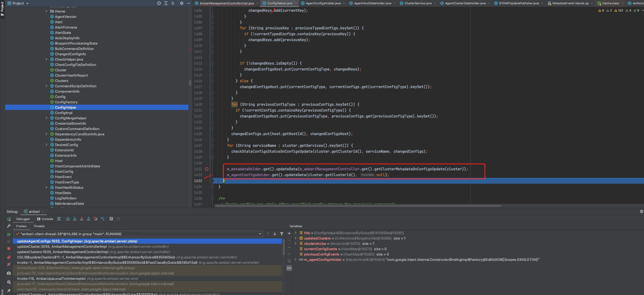Resume program execution
Screen dimensions: 644x295
click(9, 234)
